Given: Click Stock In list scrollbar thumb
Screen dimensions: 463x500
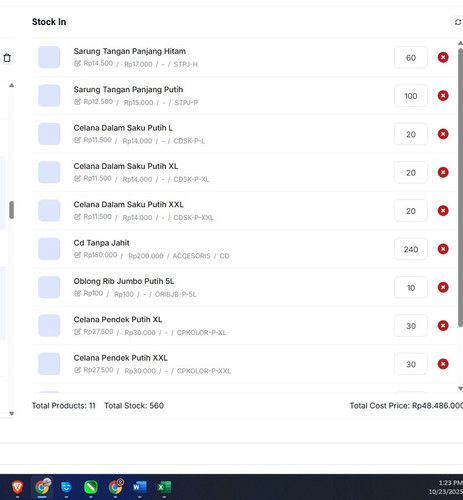Looking at the screenshot, I should click(x=460, y=187).
